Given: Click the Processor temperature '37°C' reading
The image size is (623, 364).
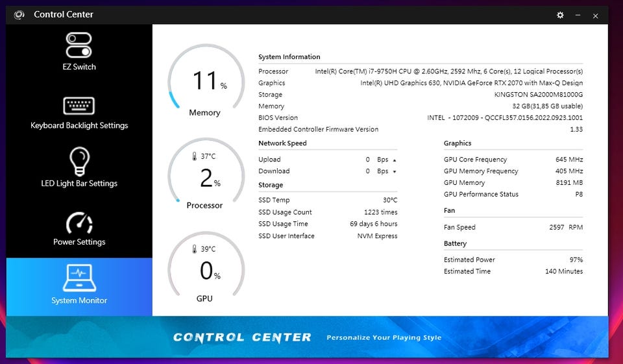Looking at the screenshot, I should pos(208,156).
